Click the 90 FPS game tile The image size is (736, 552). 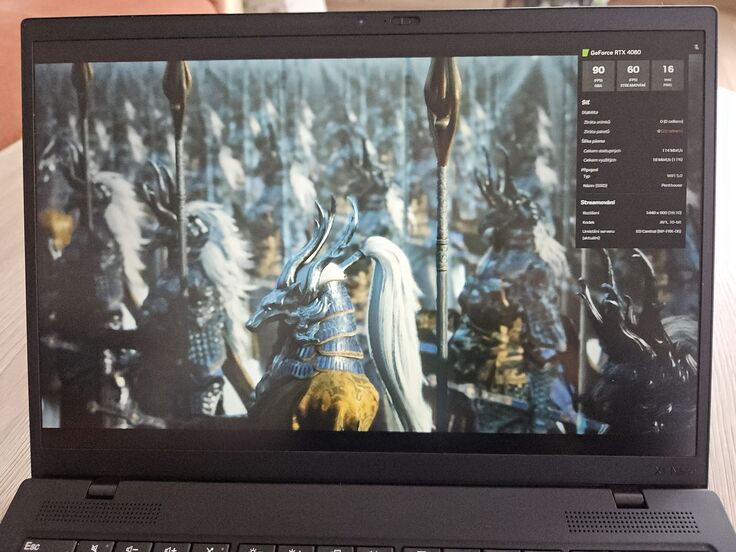[598, 76]
